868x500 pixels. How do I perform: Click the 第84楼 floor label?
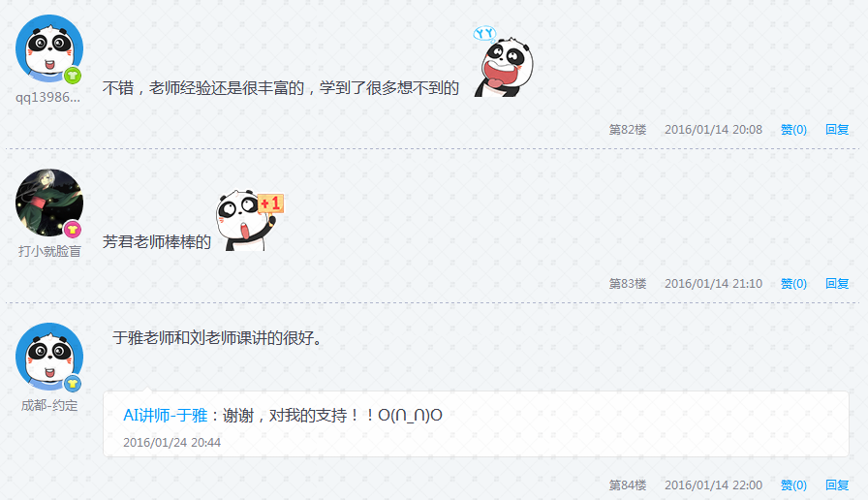(628, 485)
